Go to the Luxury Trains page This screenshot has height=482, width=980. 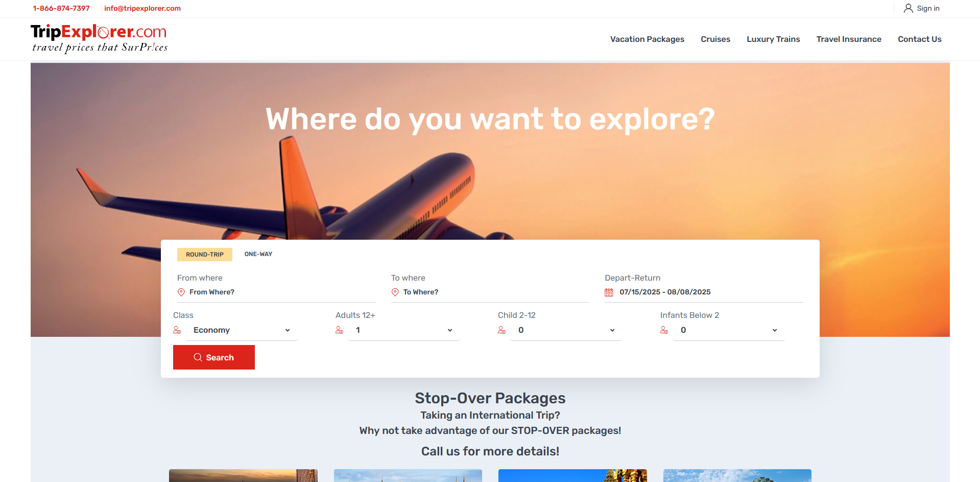[773, 39]
